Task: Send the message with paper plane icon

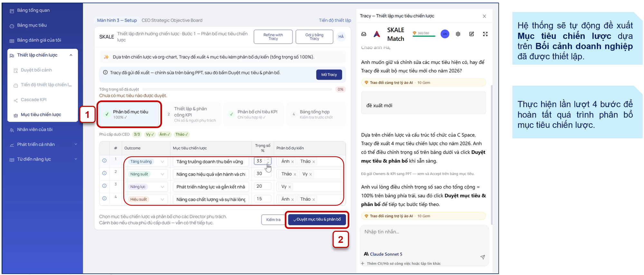Action: coord(482,257)
